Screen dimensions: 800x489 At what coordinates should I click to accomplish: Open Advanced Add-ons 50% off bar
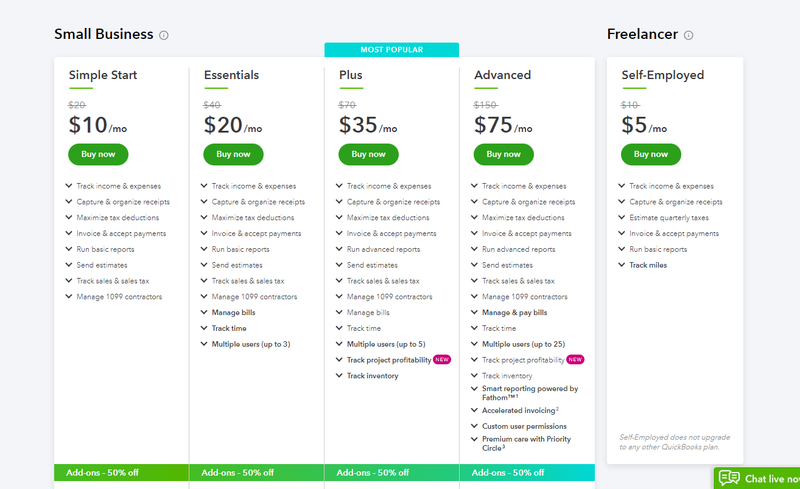click(x=527, y=473)
